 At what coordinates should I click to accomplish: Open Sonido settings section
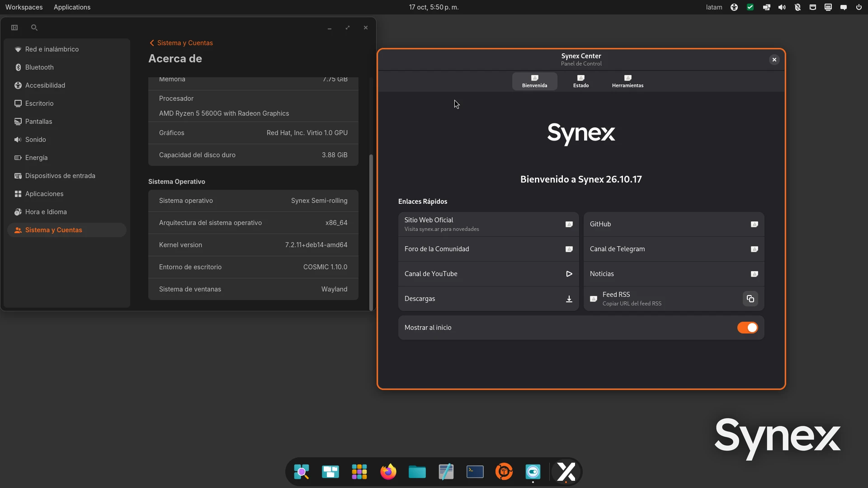coord(67,140)
